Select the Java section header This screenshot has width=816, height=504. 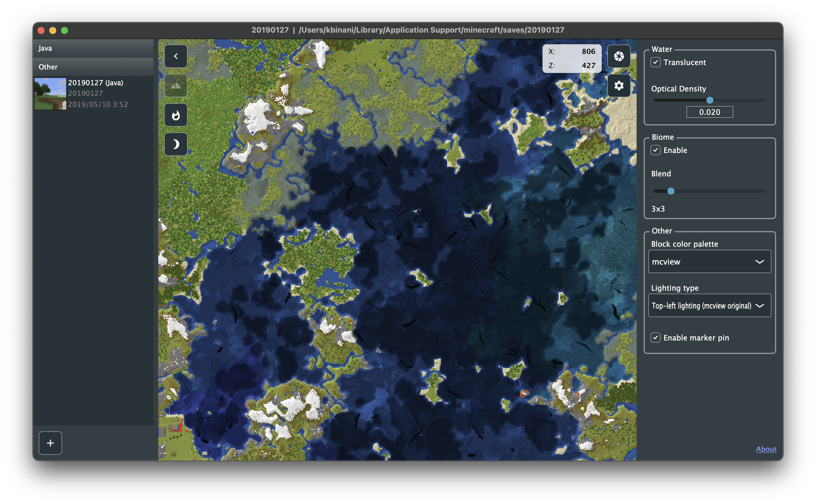pos(93,48)
